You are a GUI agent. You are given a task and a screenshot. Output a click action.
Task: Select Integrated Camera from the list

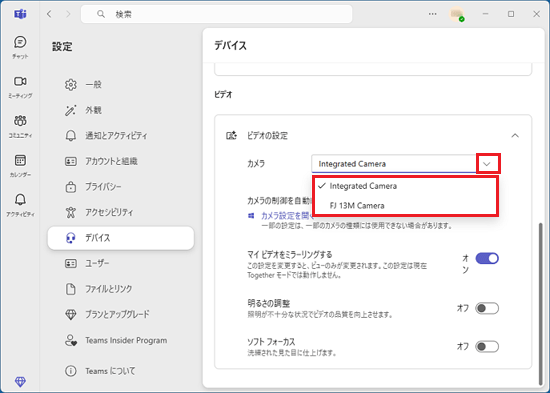point(405,186)
